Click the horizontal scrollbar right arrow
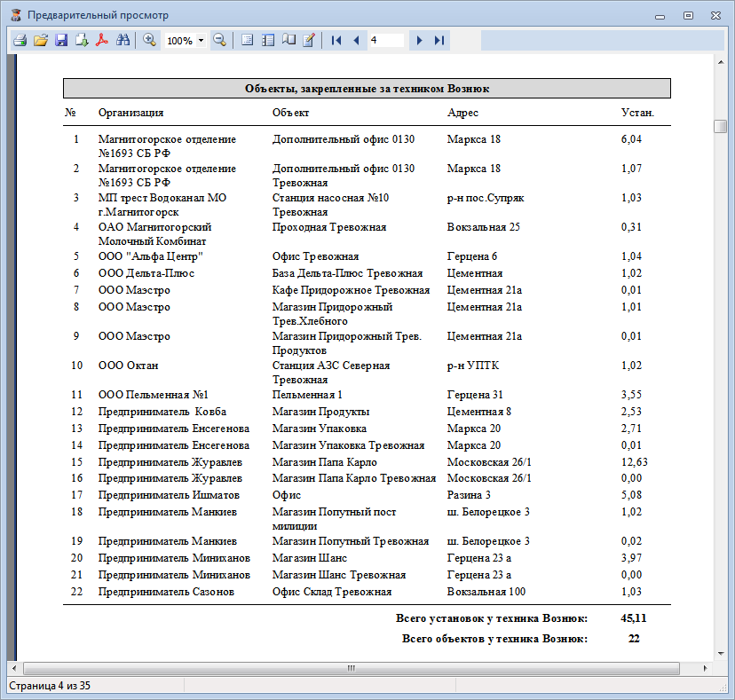The width and height of the screenshot is (735, 700). point(705,668)
